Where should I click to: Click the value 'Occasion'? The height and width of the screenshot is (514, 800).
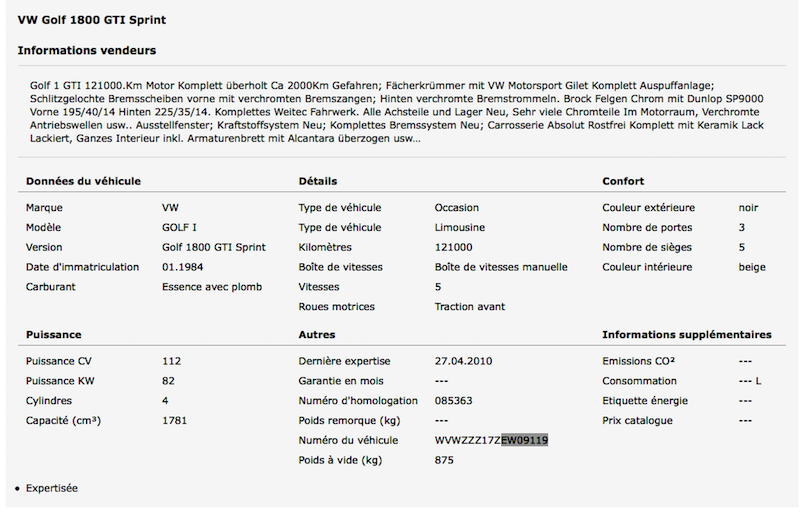point(457,208)
